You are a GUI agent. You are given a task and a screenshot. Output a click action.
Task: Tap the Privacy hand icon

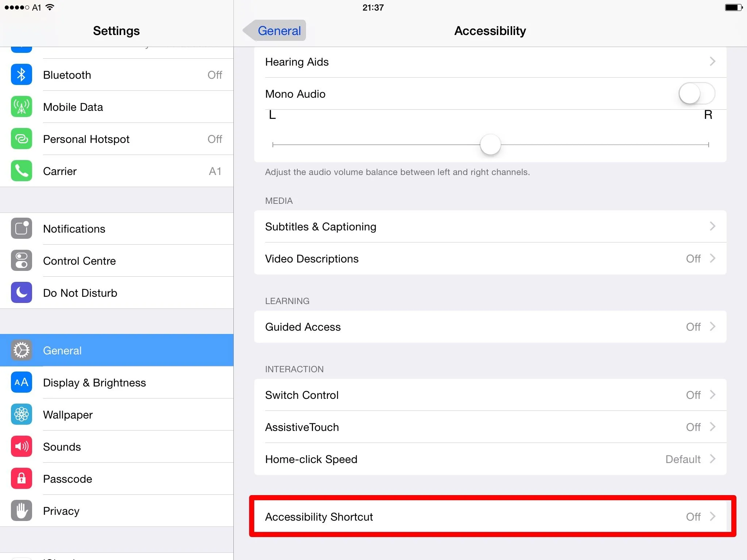(22, 511)
